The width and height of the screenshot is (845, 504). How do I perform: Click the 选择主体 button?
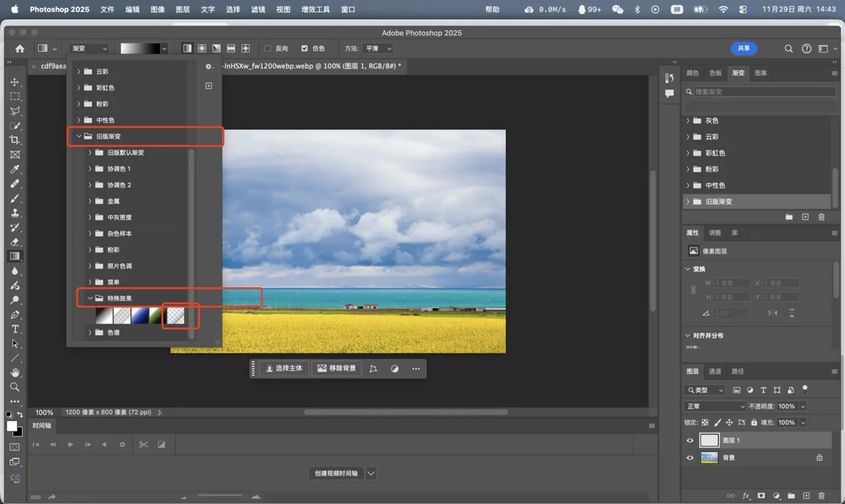tap(284, 369)
